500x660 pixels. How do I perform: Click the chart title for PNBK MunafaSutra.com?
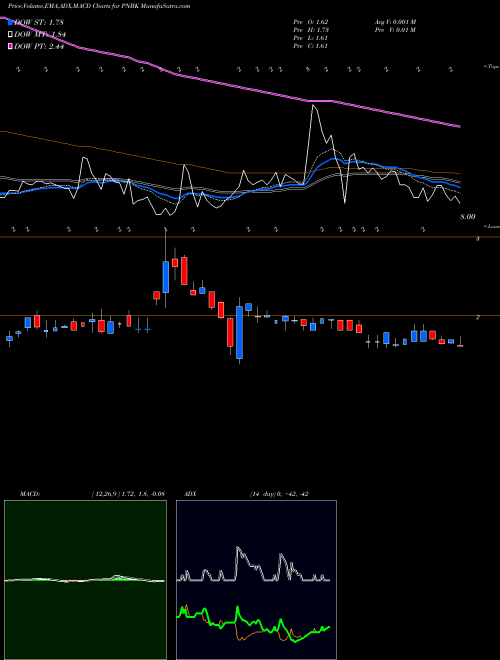[x=99, y=6]
